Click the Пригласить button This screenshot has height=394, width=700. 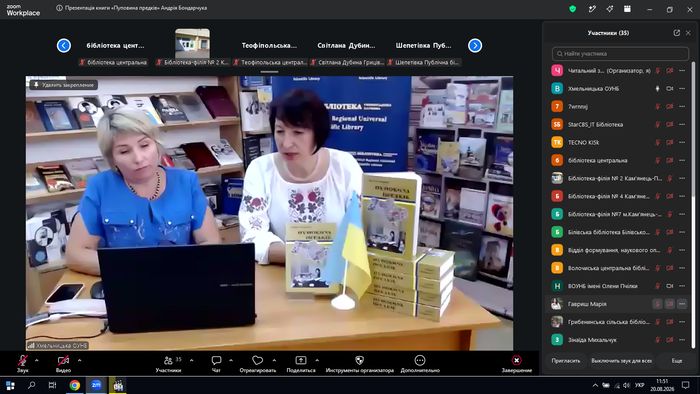pyautogui.click(x=566, y=361)
